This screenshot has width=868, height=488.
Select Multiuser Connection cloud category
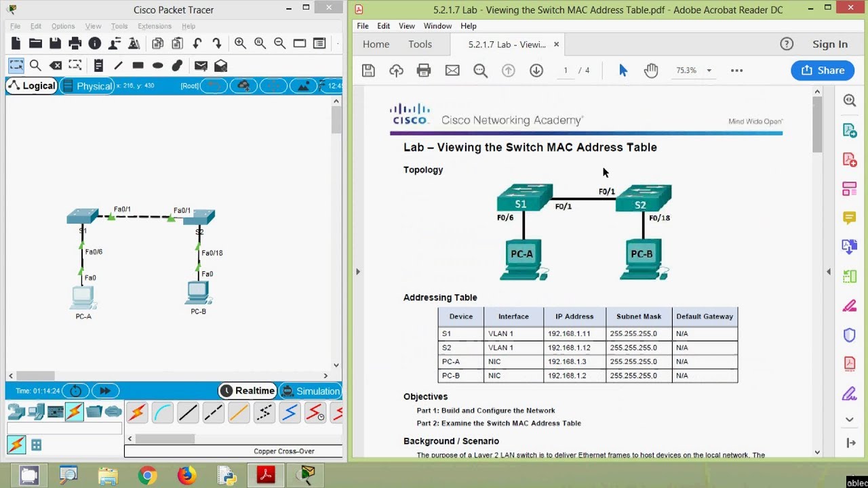click(x=113, y=411)
